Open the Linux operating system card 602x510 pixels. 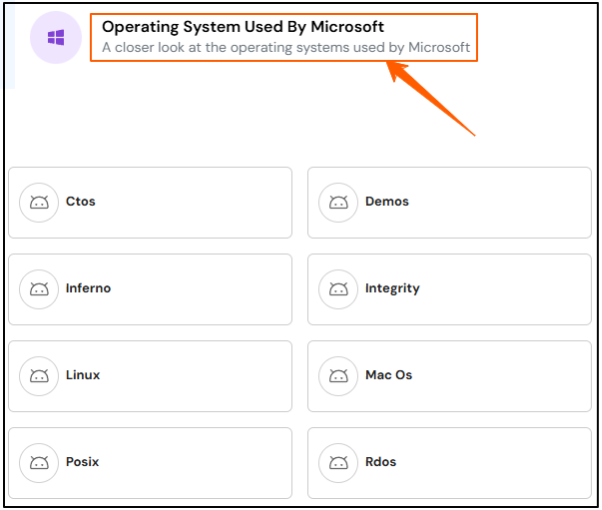coord(150,376)
